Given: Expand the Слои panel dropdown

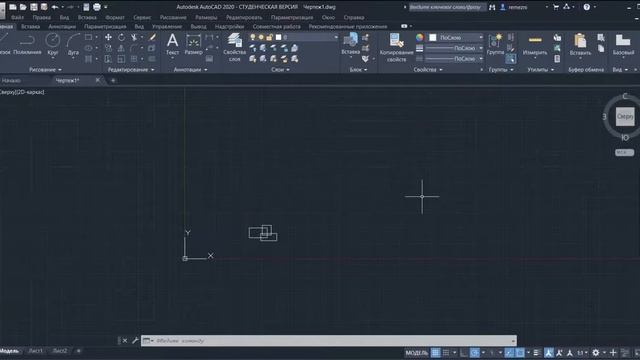Looking at the screenshot, I should tap(280, 70).
